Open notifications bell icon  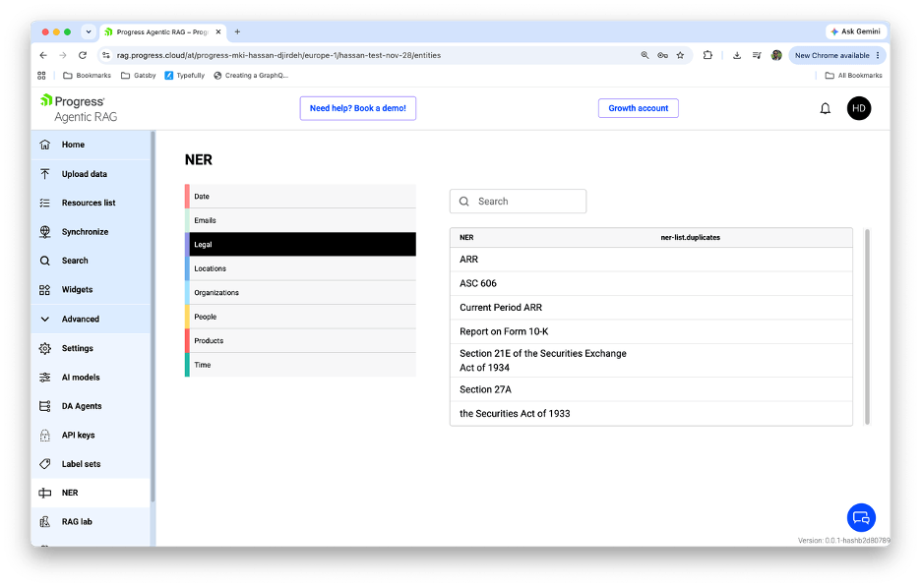[x=826, y=108]
